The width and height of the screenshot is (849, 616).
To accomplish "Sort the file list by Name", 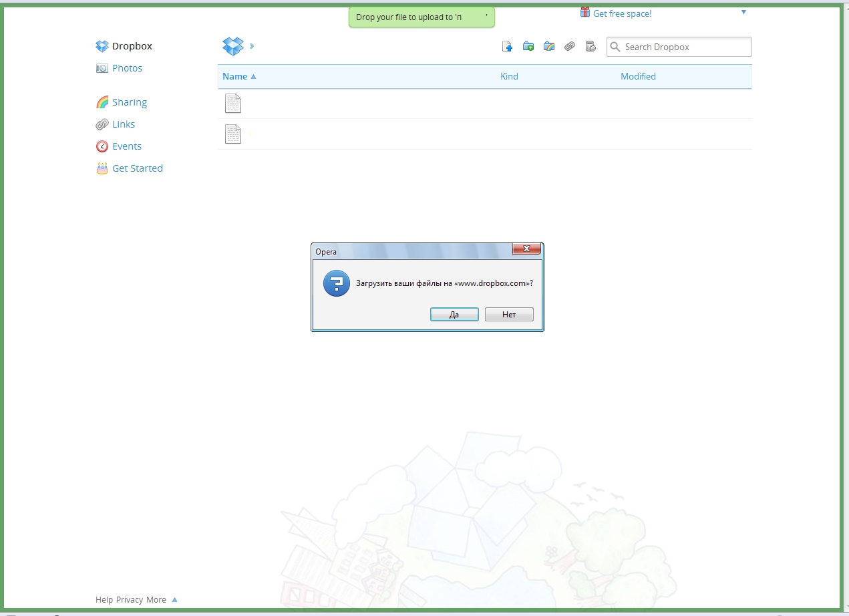I will pos(239,76).
